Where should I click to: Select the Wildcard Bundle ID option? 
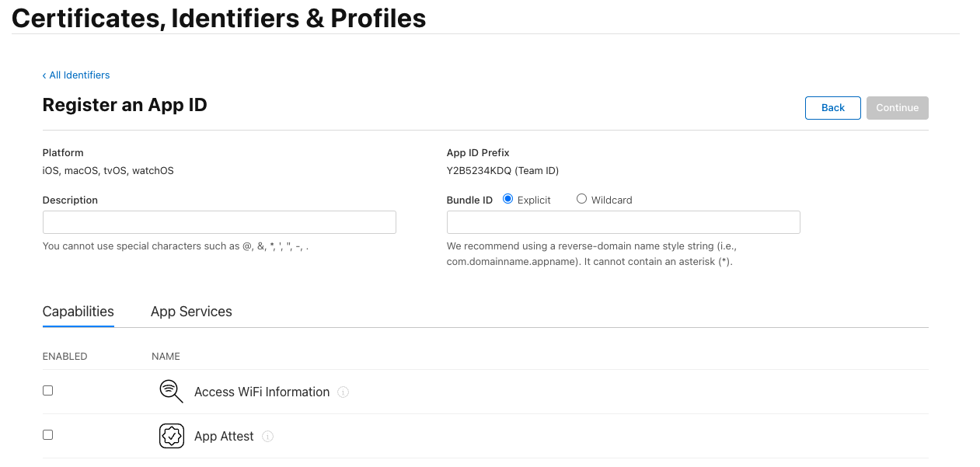581,199
